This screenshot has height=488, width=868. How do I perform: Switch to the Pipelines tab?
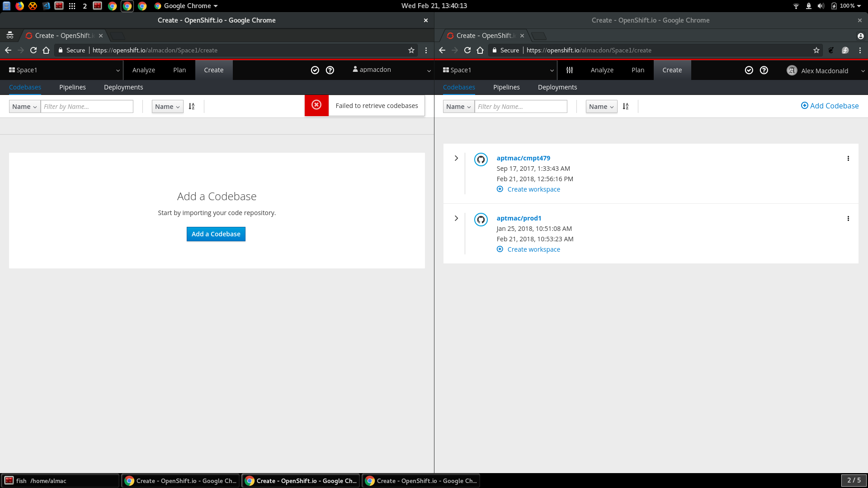pos(72,87)
